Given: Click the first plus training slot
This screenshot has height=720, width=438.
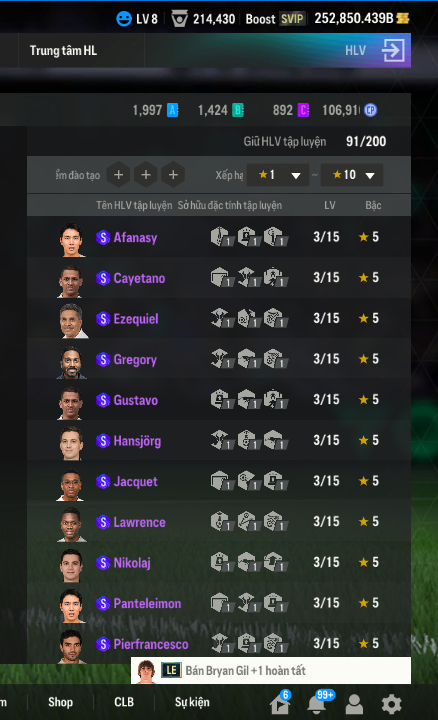Looking at the screenshot, I should pyautogui.click(x=118, y=175).
